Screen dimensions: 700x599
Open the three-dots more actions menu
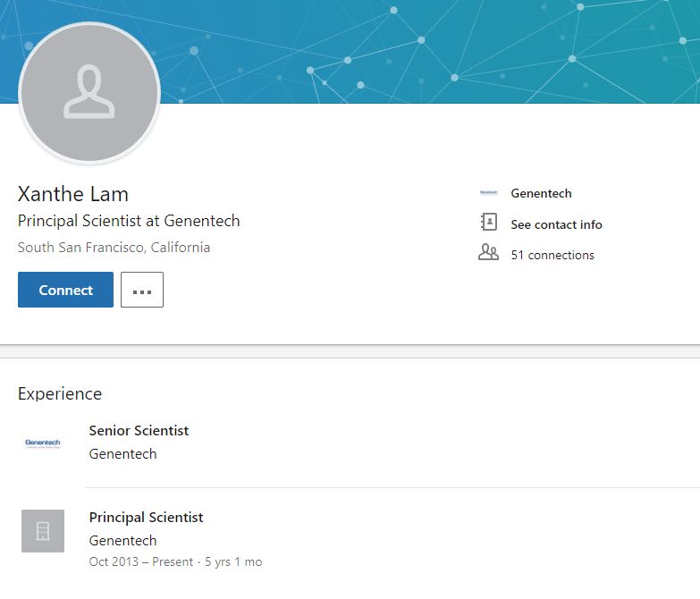pos(142,290)
